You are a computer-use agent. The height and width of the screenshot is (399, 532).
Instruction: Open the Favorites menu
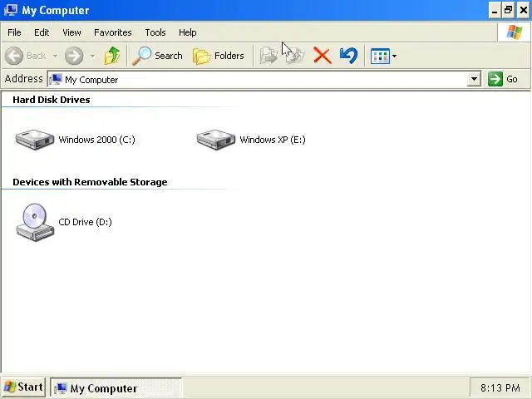point(113,32)
